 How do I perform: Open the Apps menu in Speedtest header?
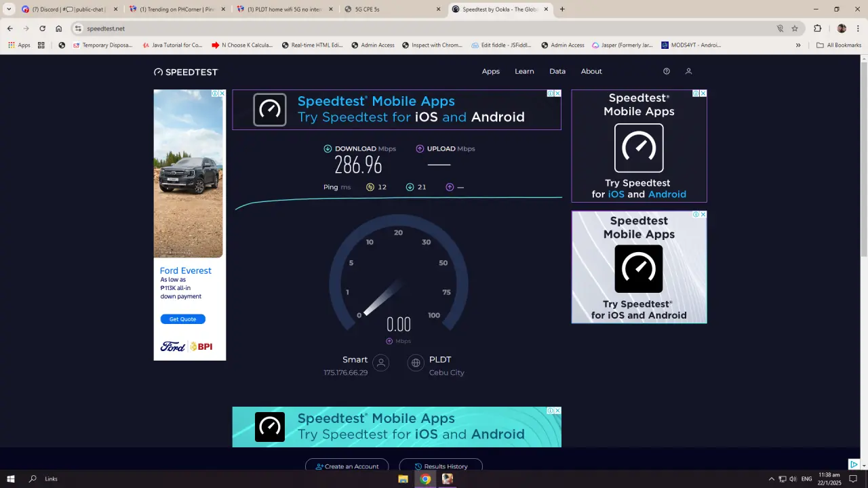click(x=491, y=71)
